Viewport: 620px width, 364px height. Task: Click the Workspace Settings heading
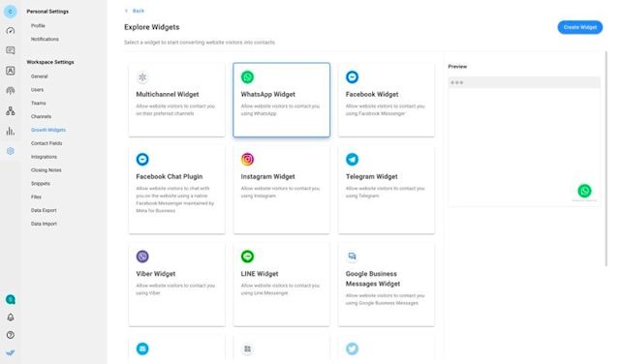pos(50,62)
